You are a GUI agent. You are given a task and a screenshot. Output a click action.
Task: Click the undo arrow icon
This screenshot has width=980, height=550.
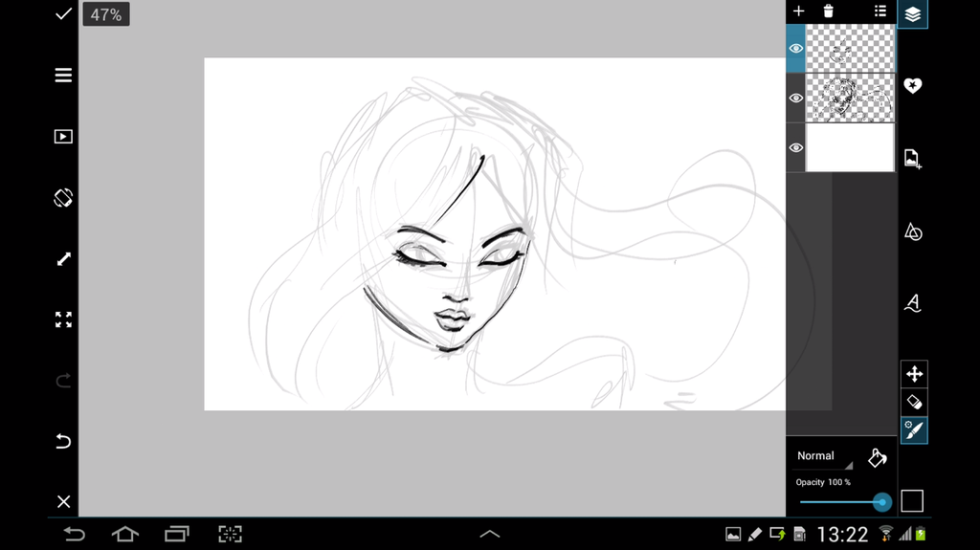[63, 441]
